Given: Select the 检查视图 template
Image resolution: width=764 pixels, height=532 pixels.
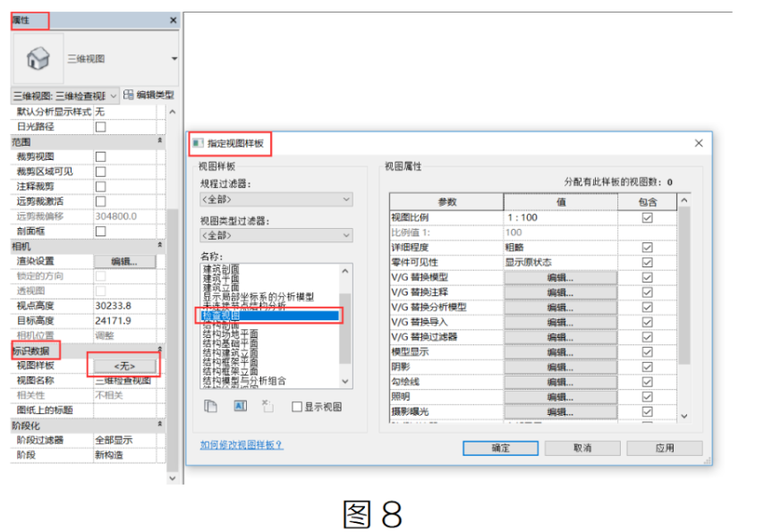Looking at the screenshot, I should pyautogui.click(x=270, y=316).
